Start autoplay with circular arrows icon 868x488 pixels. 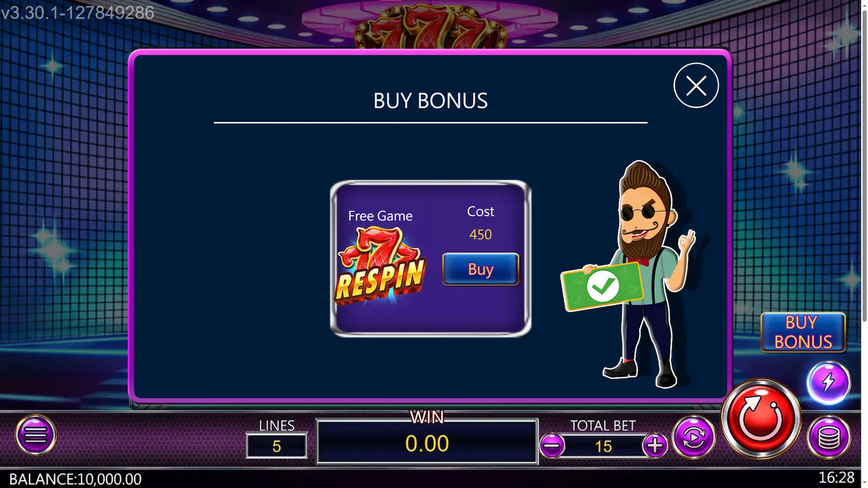693,437
